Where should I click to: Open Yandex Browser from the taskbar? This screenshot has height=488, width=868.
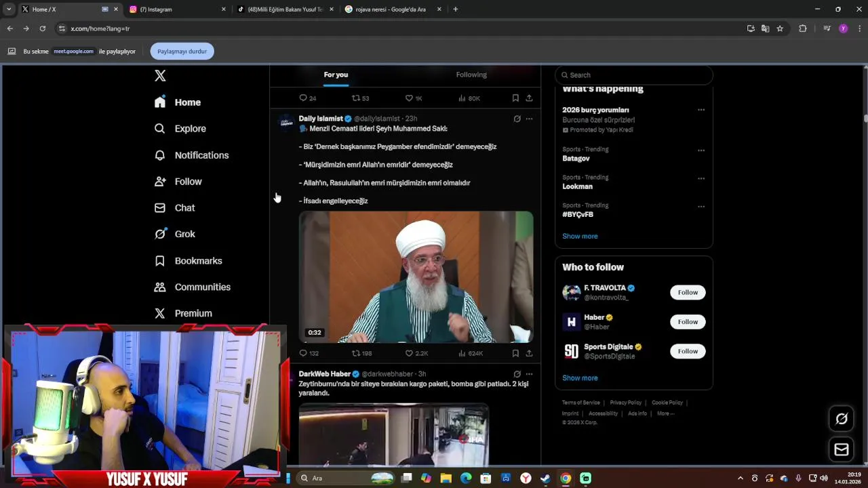pos(526,478)
